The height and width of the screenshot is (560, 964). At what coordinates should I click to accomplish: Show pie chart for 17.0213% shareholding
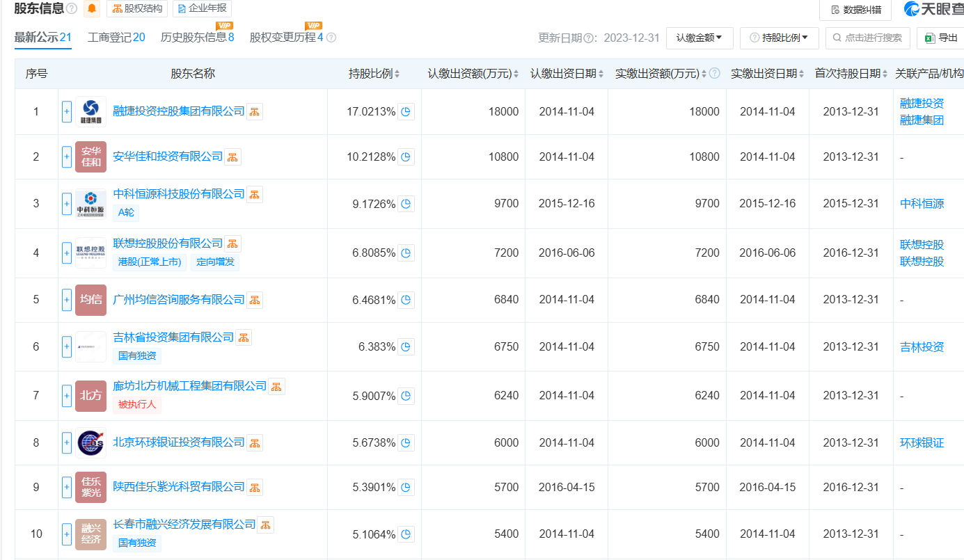[x=406, y=111]
